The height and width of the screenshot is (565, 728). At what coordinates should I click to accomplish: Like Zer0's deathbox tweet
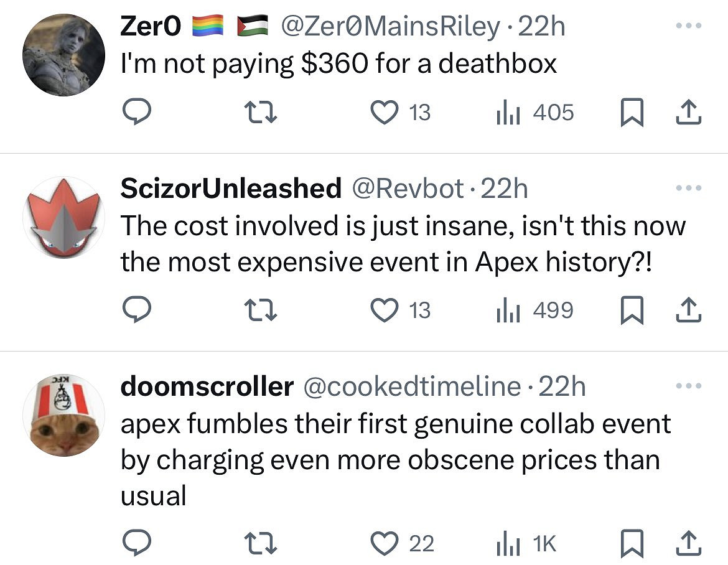(x=385, y=112)
